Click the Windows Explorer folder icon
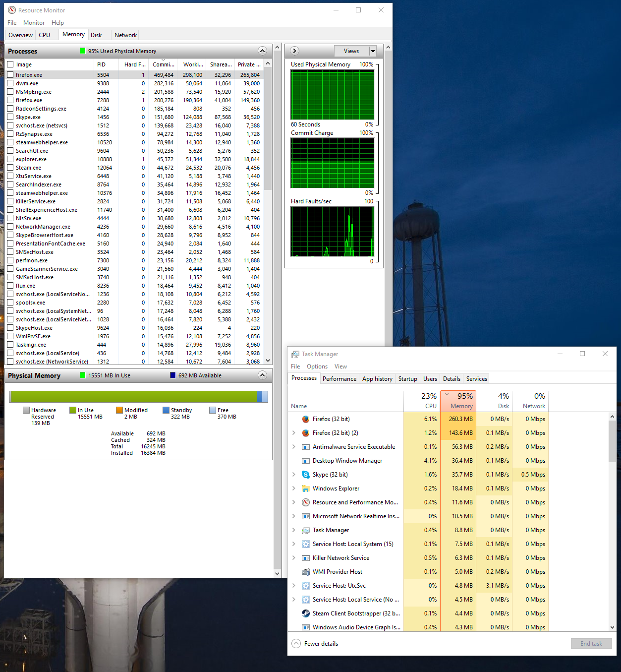 tap(306, 489)
